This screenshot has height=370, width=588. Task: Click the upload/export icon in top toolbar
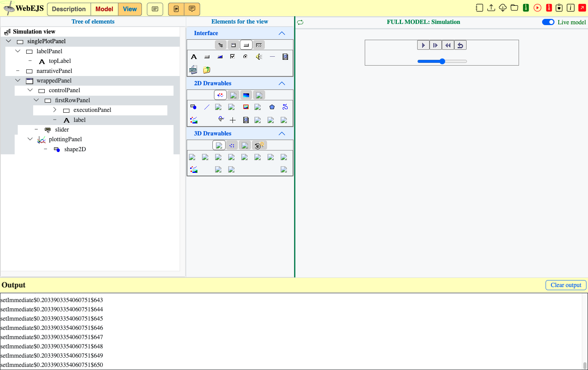coord(491,8)
